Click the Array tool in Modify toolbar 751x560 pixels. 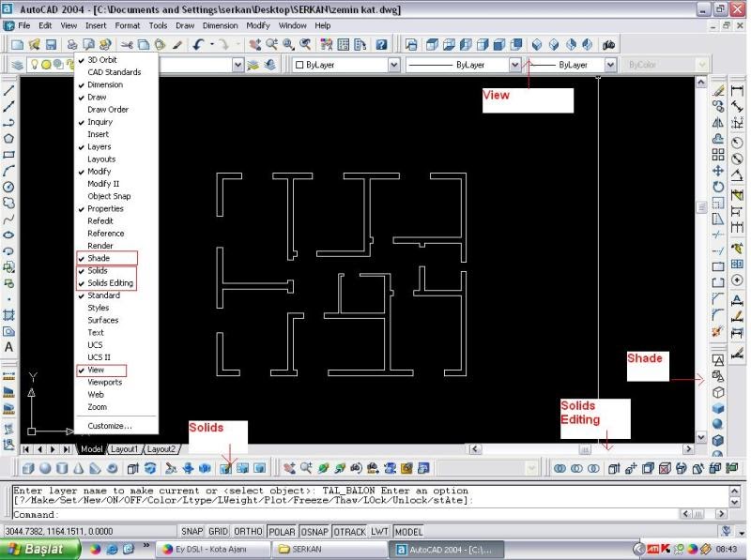click(x=717, y=155)
